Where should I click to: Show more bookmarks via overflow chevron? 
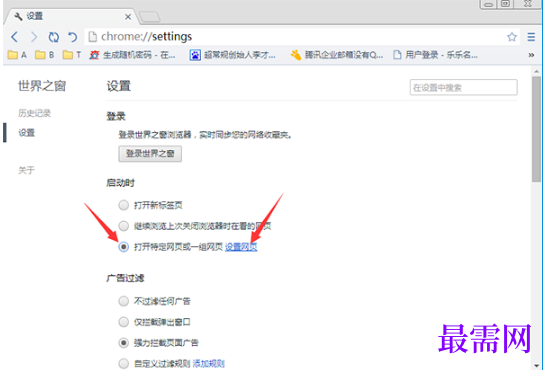(x=531, y=55)
